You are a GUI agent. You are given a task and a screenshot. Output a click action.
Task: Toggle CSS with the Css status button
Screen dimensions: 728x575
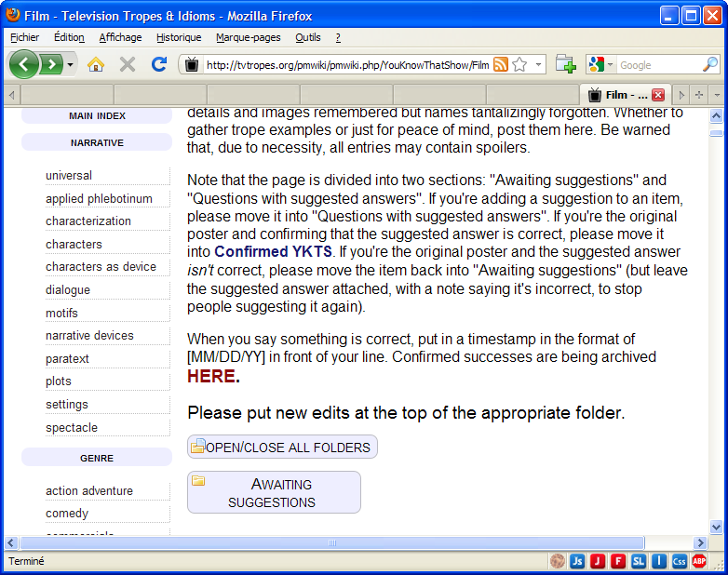pyautogui.click(x=680, y=561)
